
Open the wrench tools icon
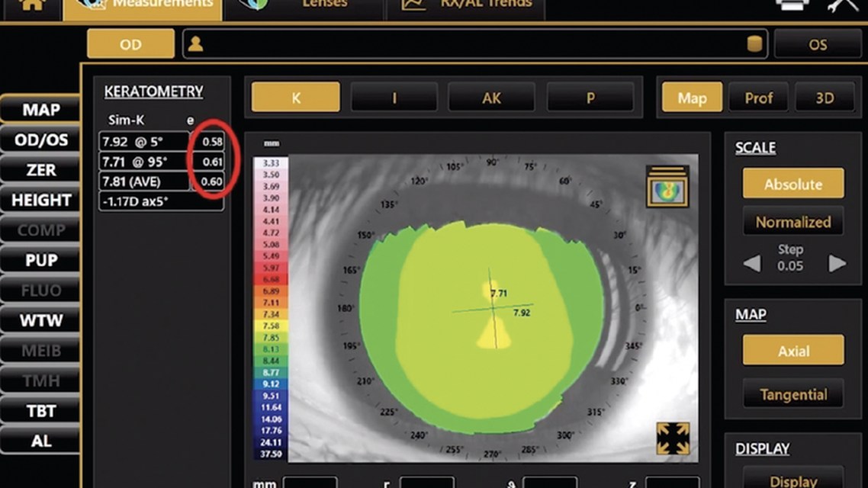(x=843, y=5)
